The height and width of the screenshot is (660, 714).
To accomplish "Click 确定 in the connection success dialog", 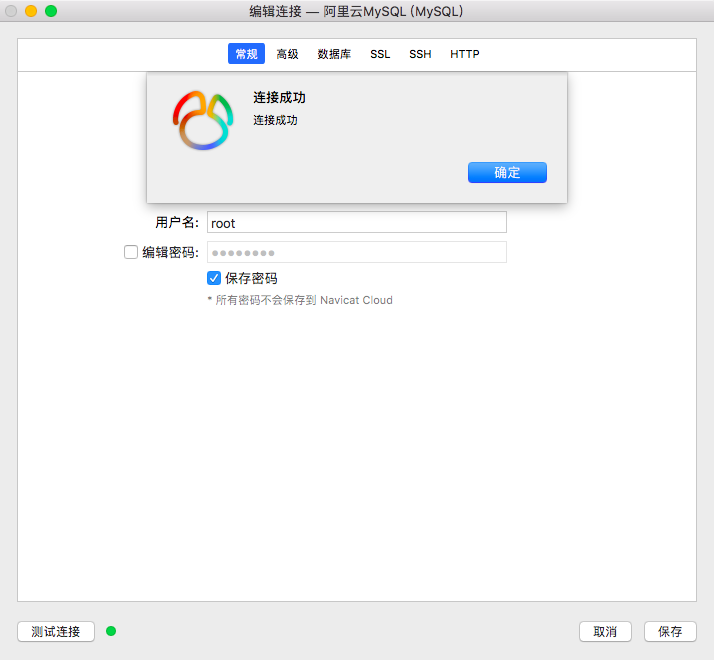I will point(507,173).
